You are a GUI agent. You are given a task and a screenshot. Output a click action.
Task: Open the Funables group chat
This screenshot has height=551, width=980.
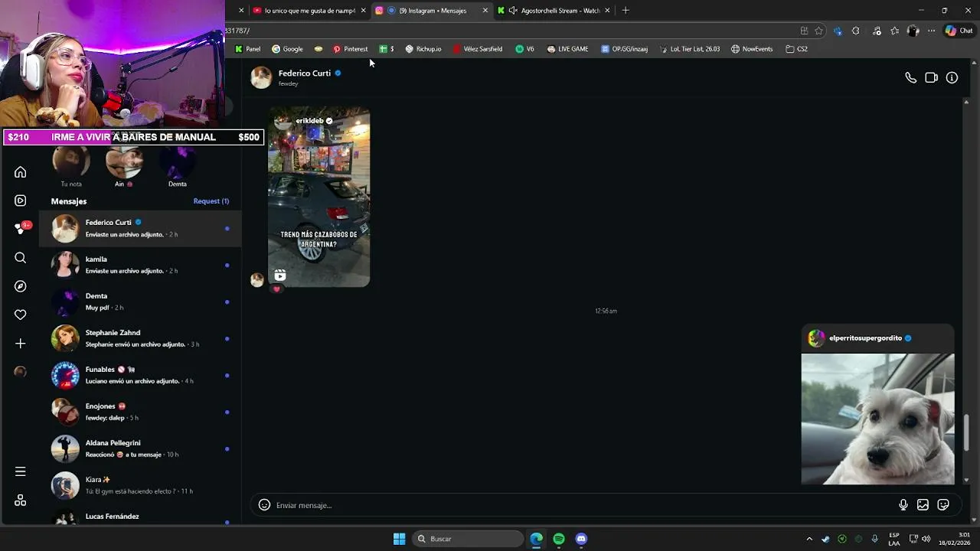(x=140, y=375)
